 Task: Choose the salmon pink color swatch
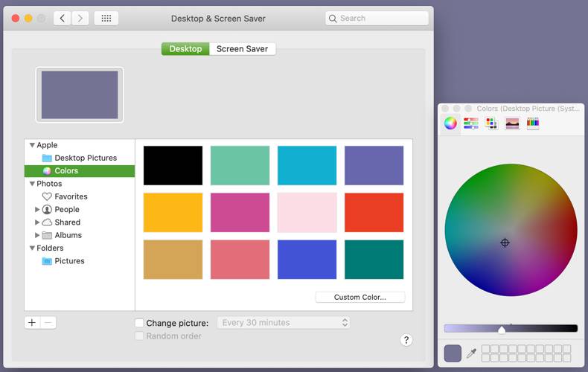(240, 260)
